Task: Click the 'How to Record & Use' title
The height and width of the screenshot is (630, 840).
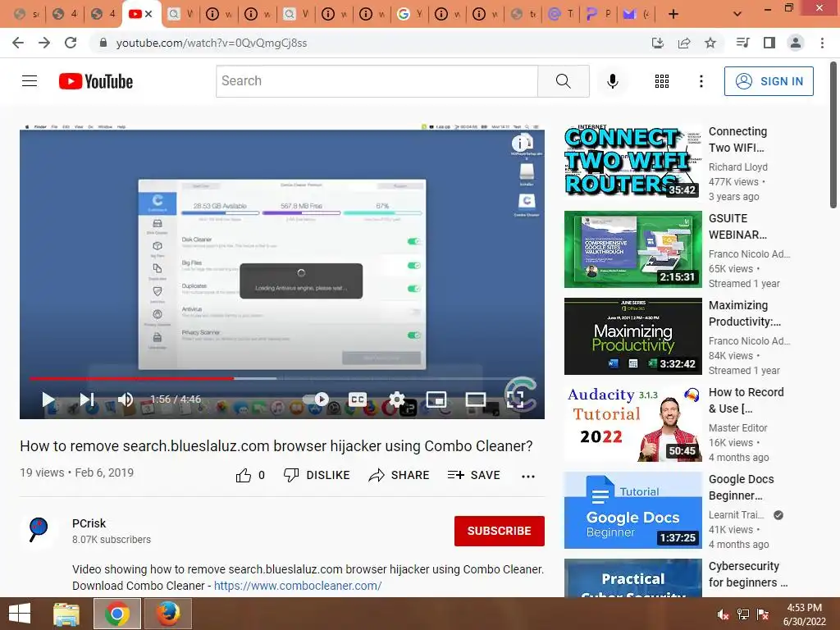Action: coord(746,400)
